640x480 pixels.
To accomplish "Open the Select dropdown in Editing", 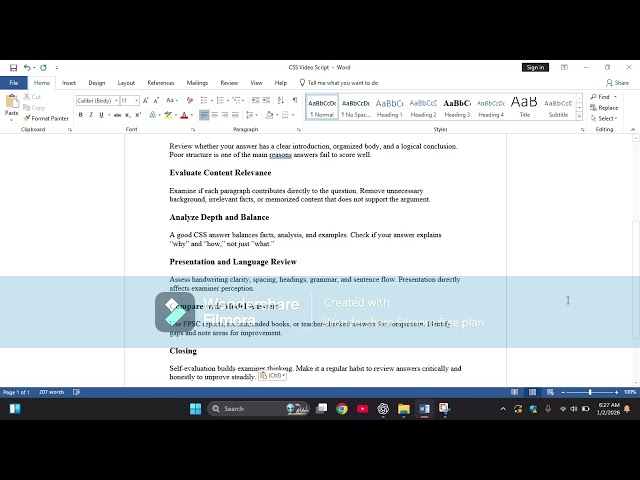I will (x=604, y=118).
